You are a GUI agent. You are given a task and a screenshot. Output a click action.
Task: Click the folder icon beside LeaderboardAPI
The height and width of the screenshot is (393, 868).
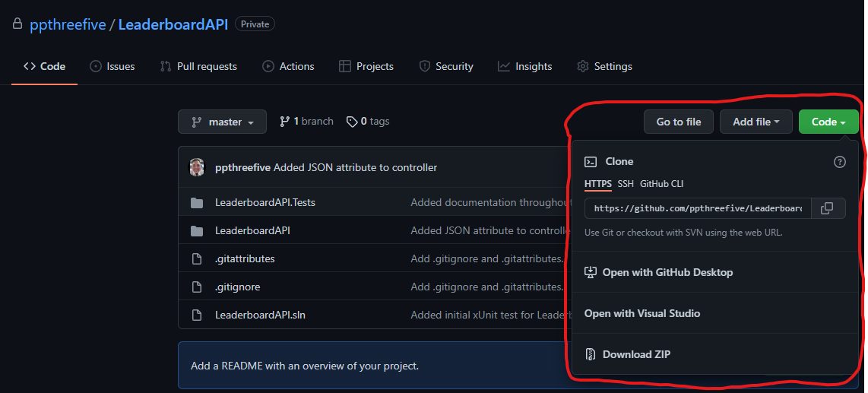point(197,231)
